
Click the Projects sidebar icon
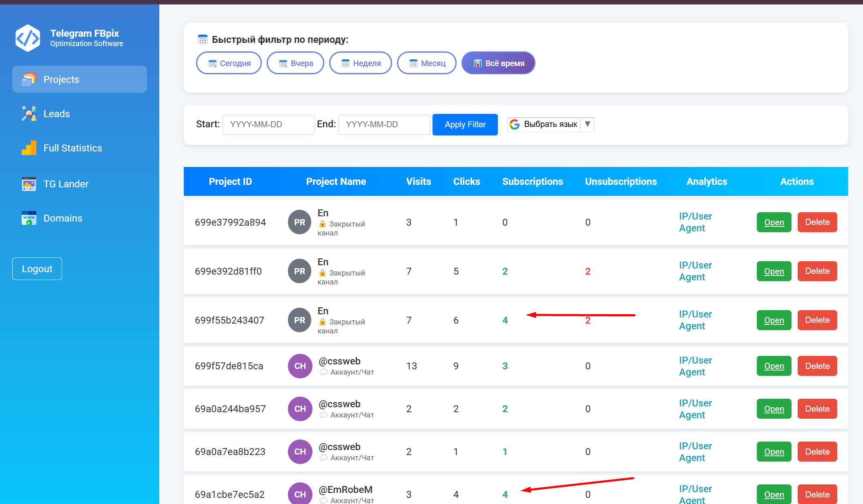(29, 79)
